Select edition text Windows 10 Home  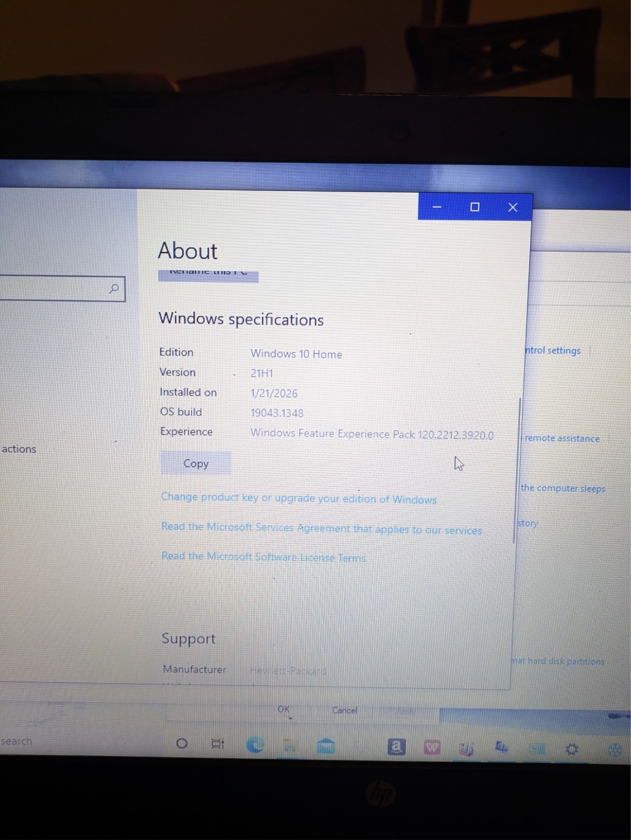pos(296,354)
